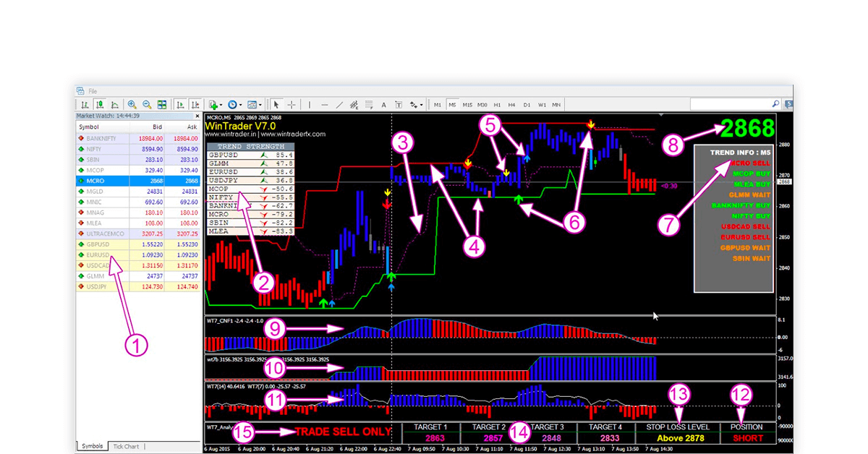The image size is (868, 454).
Task: Select MNAG row in Market Watch
Action: pos(139,213)
